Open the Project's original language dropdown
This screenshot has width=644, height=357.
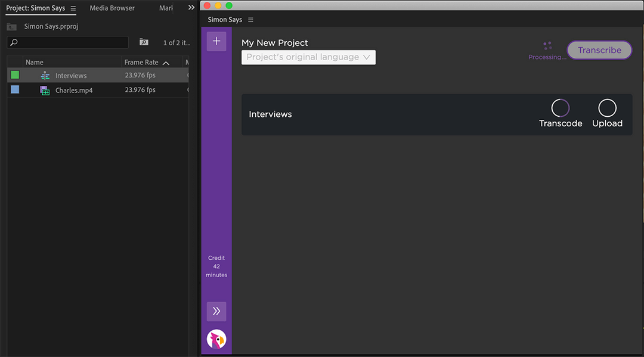(308, 57)
